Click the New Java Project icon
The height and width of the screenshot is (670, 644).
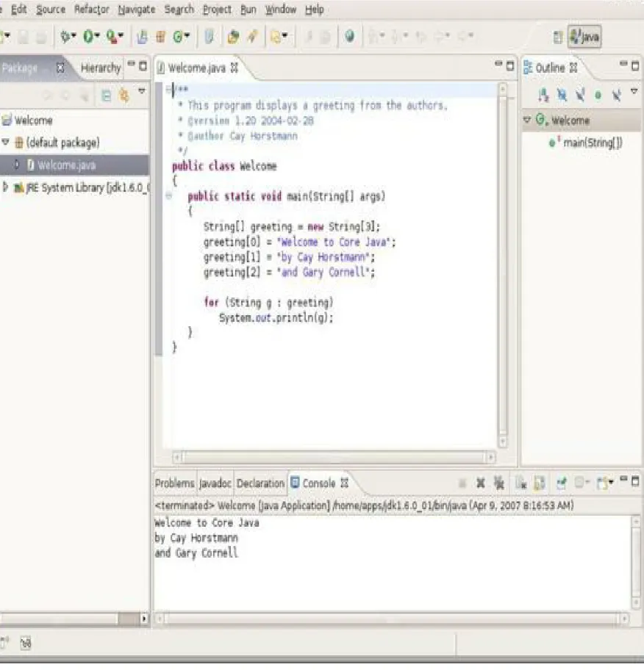[x=143, y=37]
